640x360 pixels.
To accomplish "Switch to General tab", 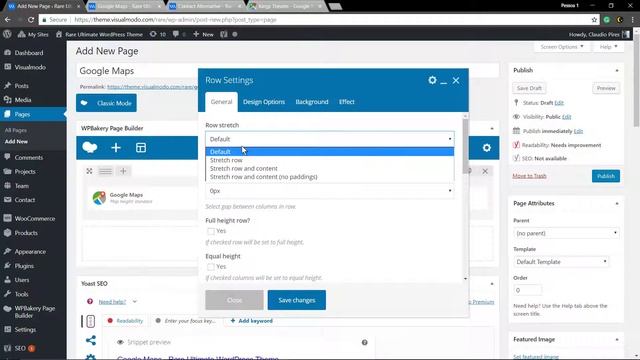I will click(x=221, y=102).
